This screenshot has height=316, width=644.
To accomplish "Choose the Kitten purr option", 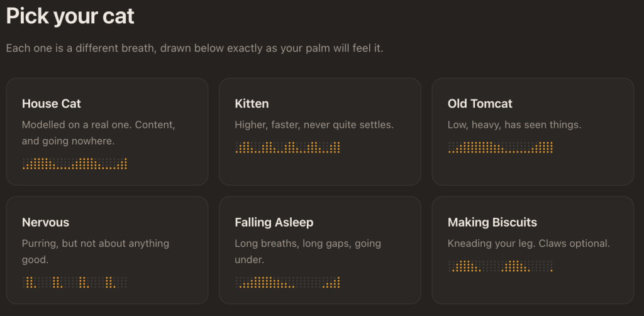I will (320, 132).
